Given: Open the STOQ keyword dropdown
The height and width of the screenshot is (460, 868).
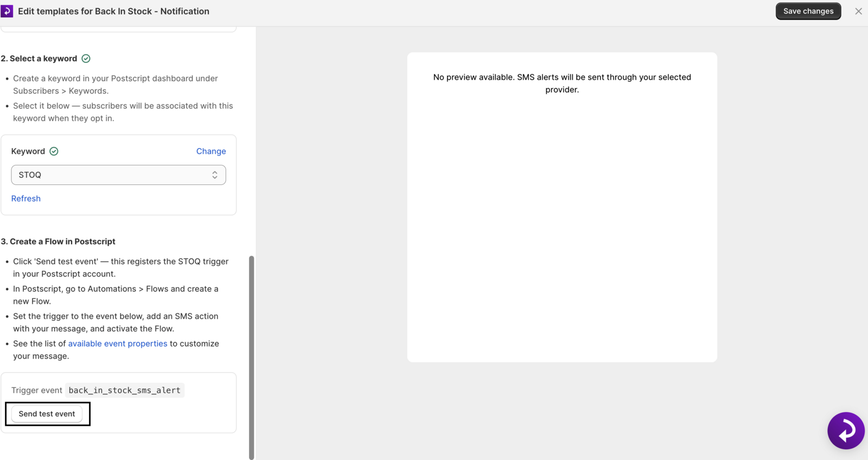Looking at the screenshot, I should coord(118,175).
